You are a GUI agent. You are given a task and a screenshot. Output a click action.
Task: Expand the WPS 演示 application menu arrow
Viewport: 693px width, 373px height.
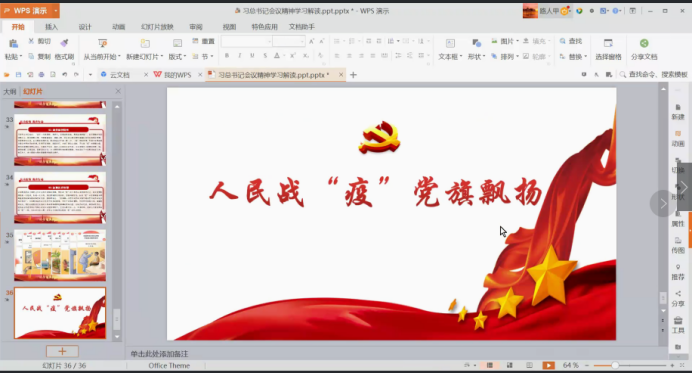(56, 11)
